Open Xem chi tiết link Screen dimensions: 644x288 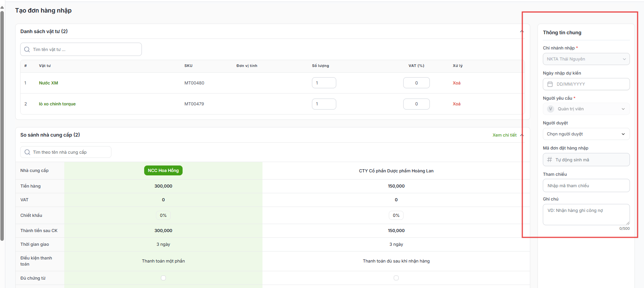pyautogui.click(x=504, y=135)
